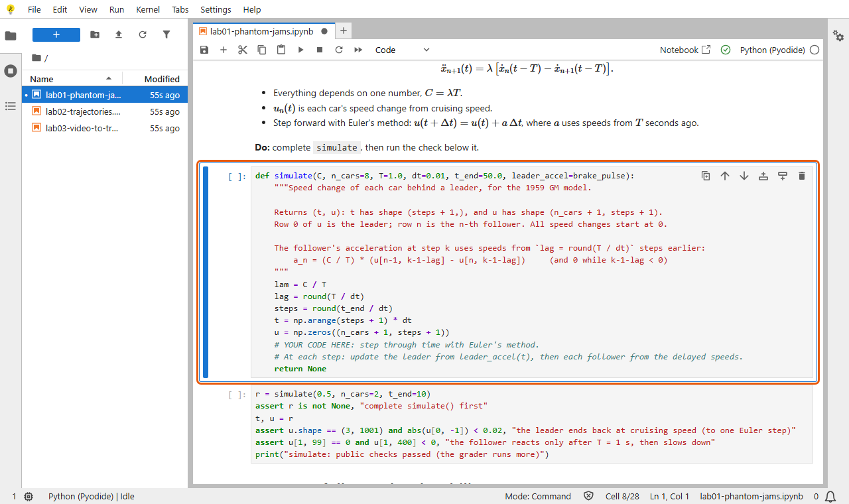Move the selected cell down
Image resolution: width=849 pixels, height=504 pixels.
(744, 176)
